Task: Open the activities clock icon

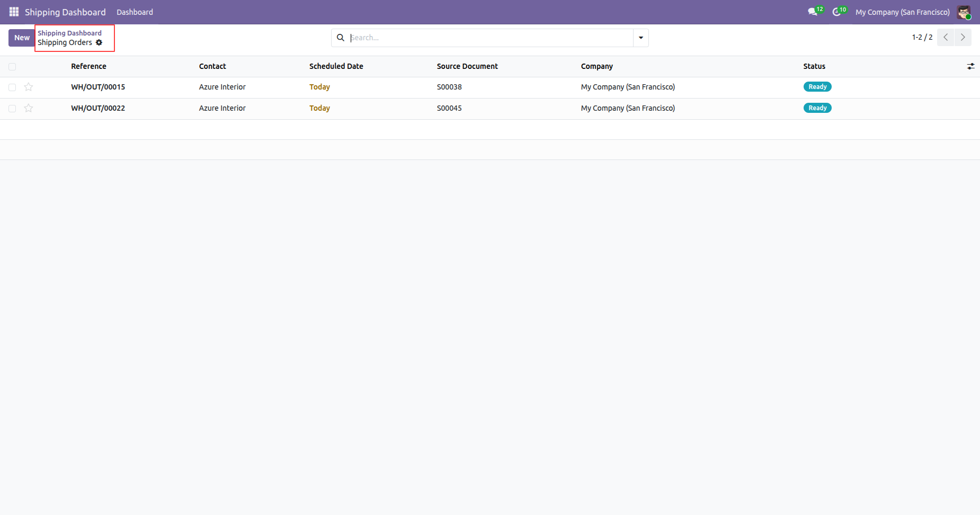Action: click(x=836, y=12)
